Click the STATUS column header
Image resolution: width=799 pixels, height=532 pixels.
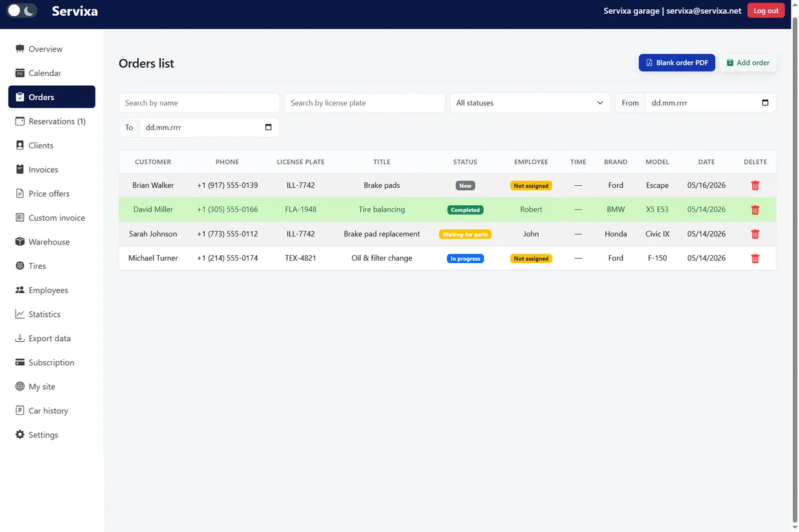tap(465, 162)
